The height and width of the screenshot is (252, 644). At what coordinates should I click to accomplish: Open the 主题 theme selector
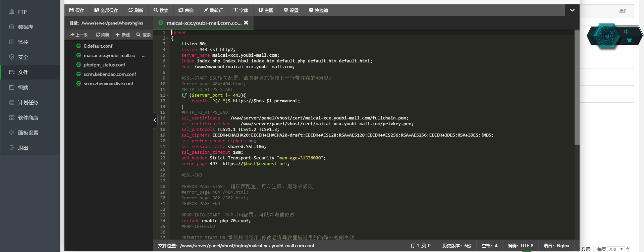(x=266, y=10)
